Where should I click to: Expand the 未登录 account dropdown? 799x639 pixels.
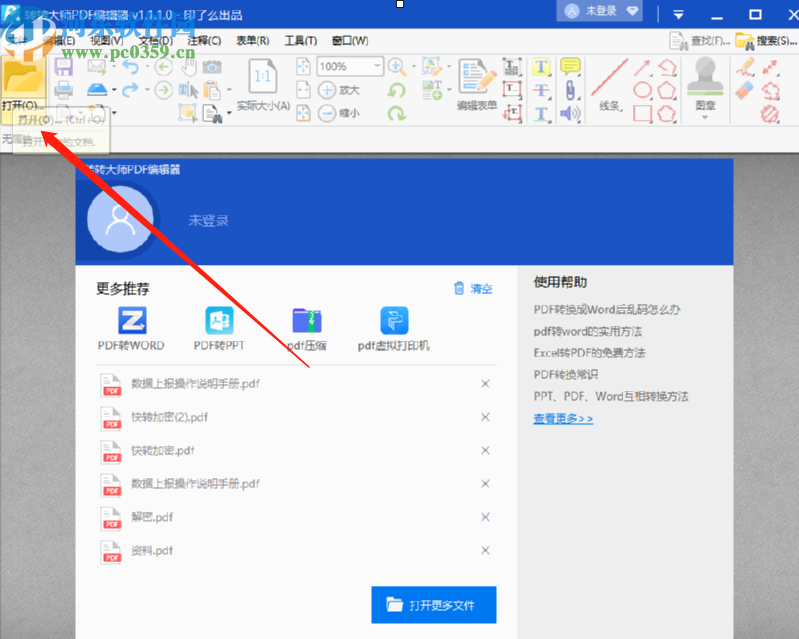[x=632, y=11]
